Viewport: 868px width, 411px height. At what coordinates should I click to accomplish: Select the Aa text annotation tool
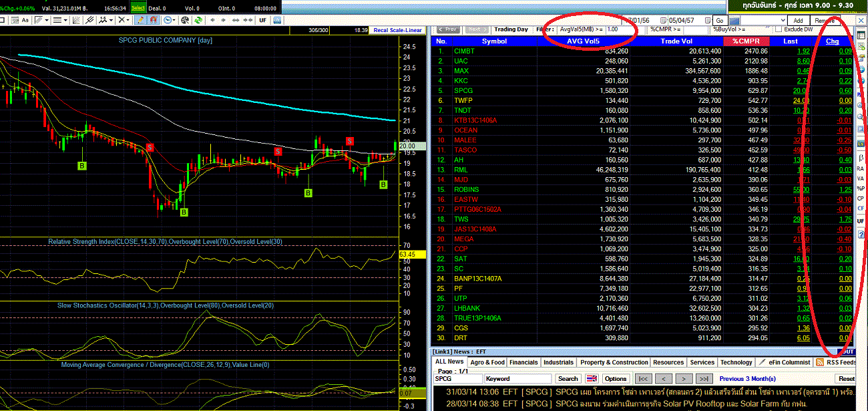click(25, 20)
